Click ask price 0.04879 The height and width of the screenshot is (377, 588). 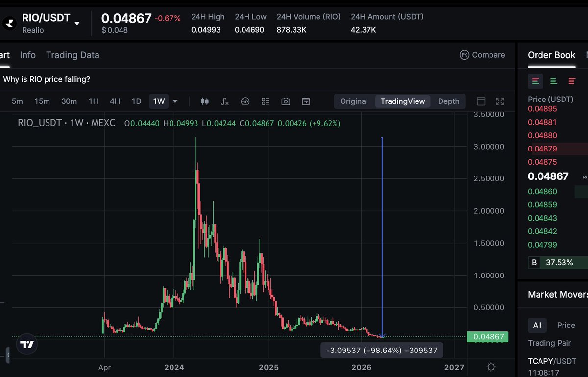[x=542, y=149]
